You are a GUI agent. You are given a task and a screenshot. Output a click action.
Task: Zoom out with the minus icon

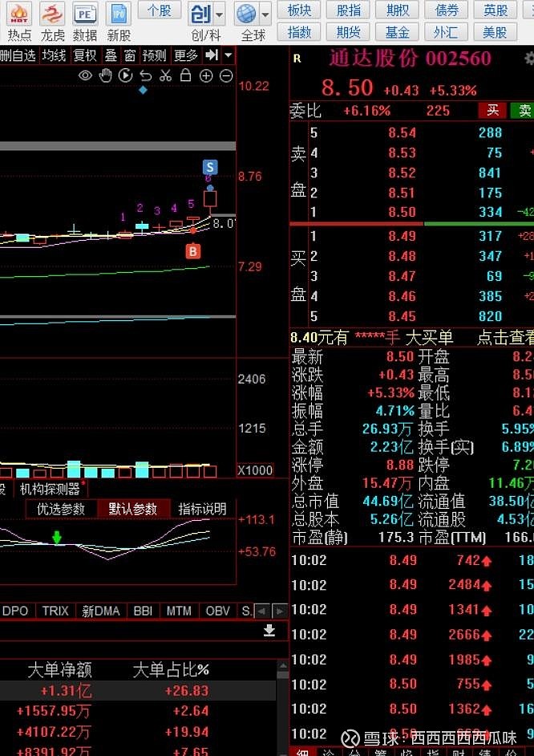[x=226, y=75]
